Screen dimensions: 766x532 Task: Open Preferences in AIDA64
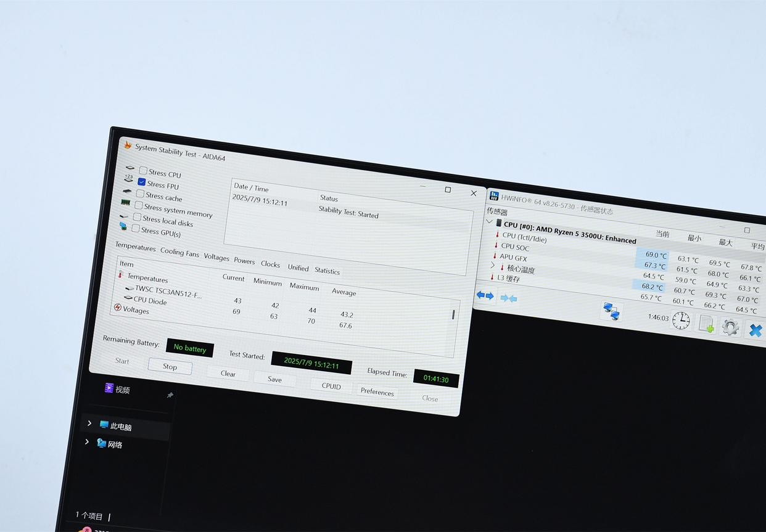pos(377,391)
